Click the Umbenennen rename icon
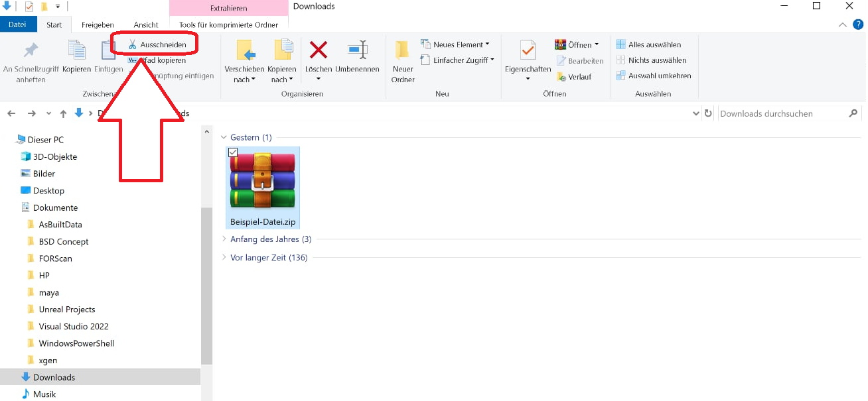The image size is (868, 401). pos(357,50)
